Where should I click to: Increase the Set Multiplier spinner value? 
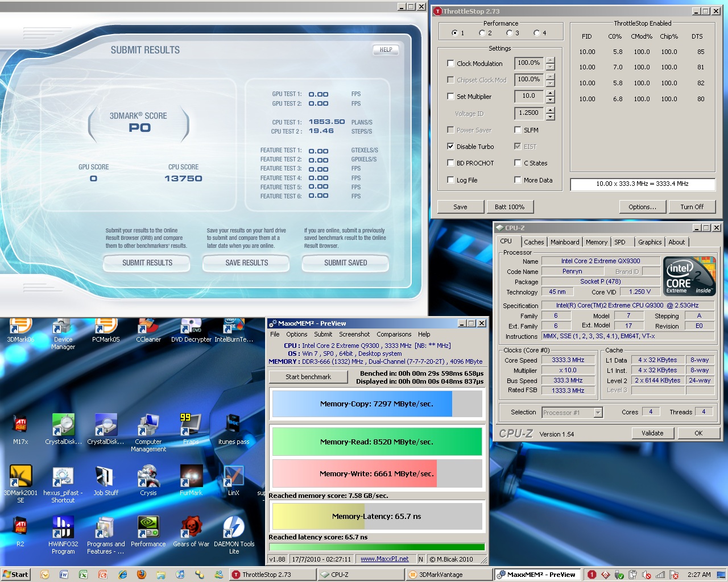click(x=550, y=93)
